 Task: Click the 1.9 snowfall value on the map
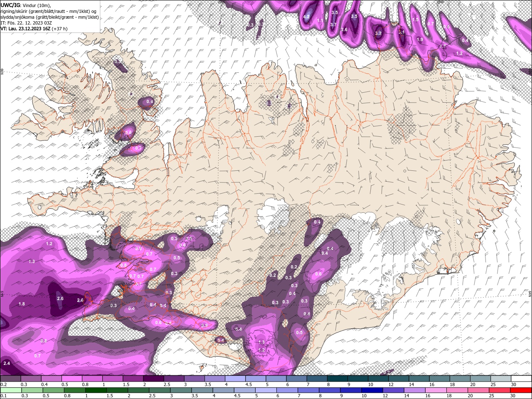(420, 39)
